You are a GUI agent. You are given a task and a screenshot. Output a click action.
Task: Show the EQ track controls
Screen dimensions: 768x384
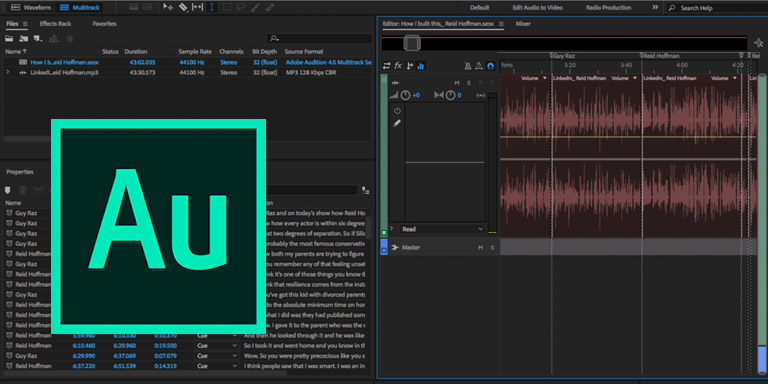click(421, 66)
